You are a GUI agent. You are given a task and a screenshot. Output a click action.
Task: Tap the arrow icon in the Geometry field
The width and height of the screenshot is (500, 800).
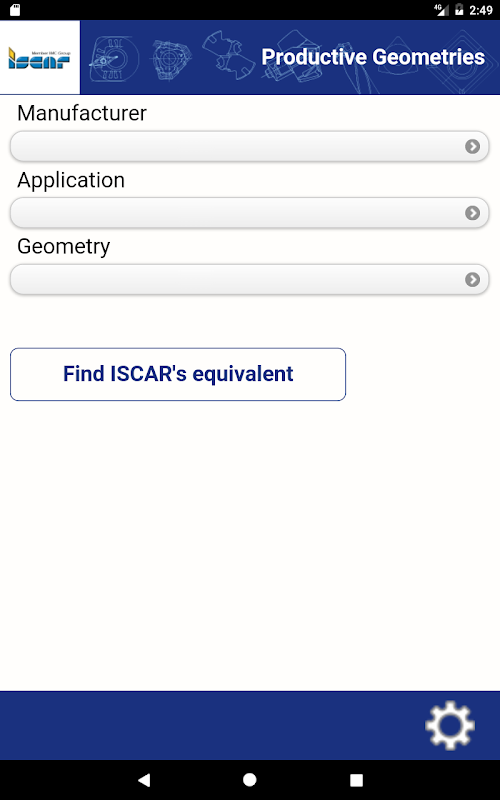pos(472,279)
